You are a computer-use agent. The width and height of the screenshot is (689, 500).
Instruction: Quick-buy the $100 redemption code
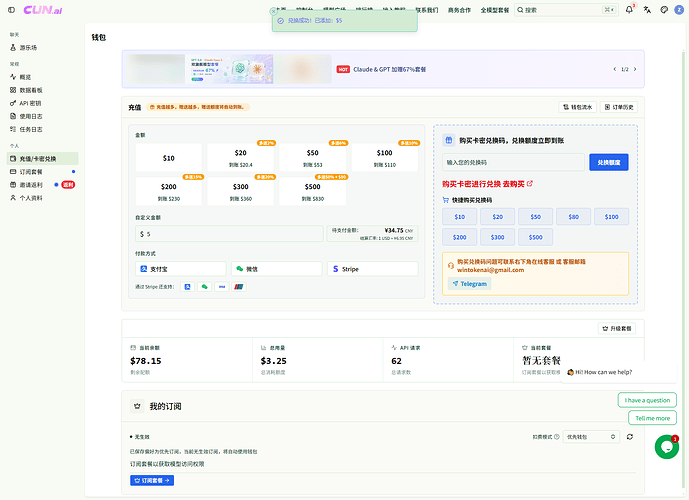coord(611,217)
